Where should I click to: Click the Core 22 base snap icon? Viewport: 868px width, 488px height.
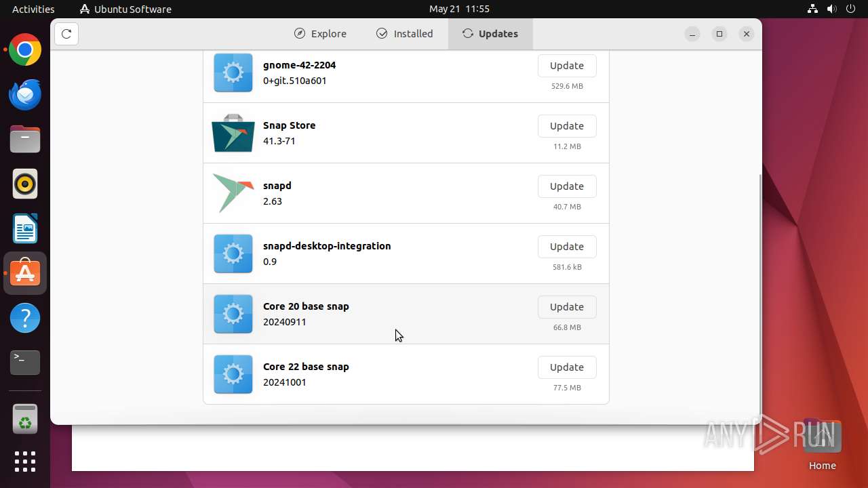click(233, 374)
